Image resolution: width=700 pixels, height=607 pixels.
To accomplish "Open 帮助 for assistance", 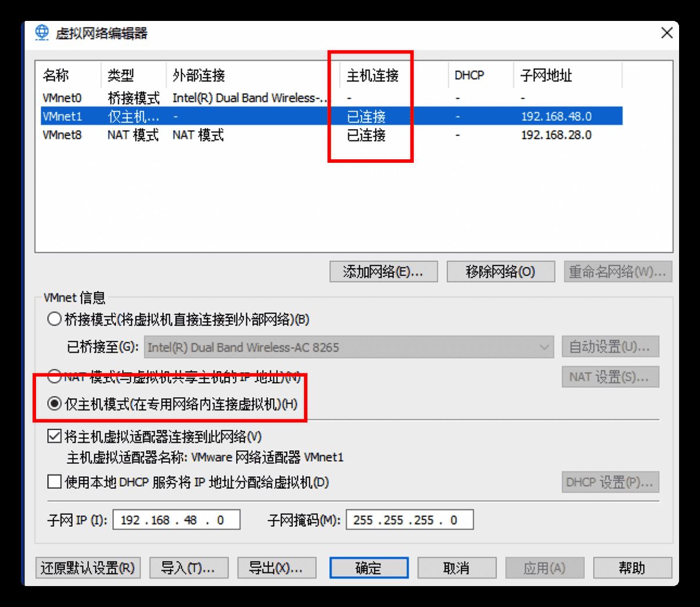I will tap(633, 568).
